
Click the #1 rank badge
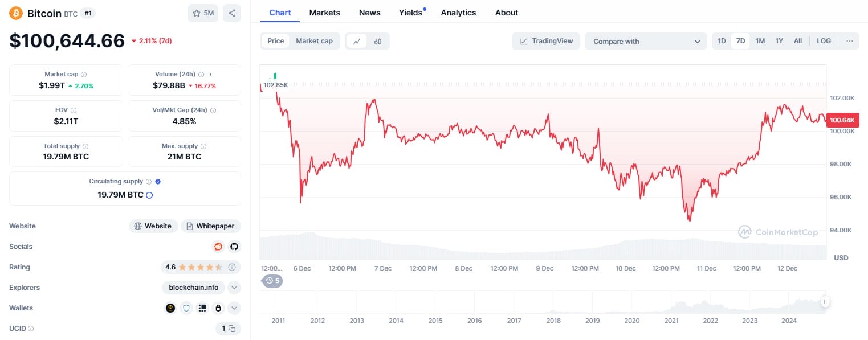click(x=88, y=13)
